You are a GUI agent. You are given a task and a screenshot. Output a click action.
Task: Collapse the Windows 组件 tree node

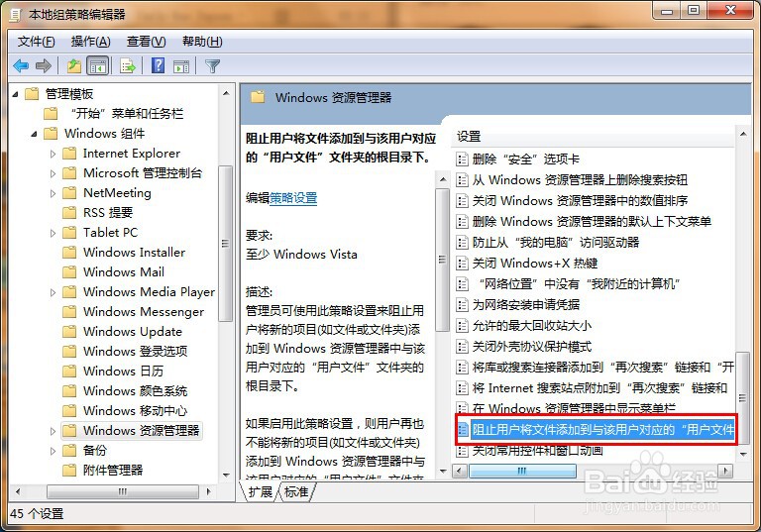34,134
